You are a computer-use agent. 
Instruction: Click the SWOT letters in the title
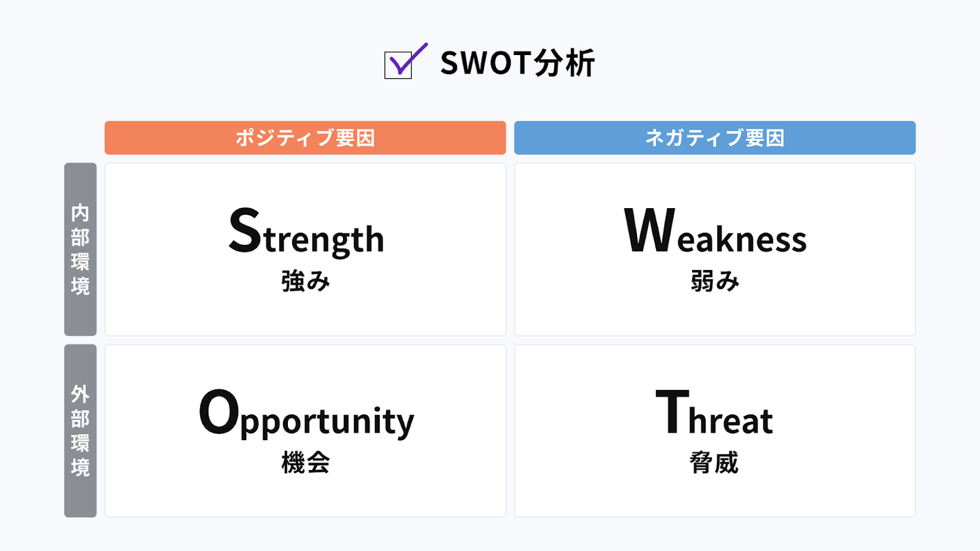click(485, 64)
